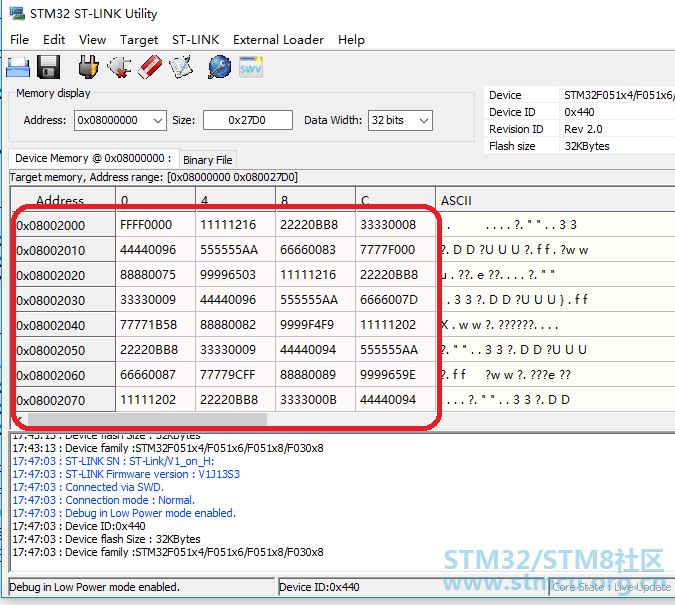Click Device ID value 0x440 in info panel

tap(579, 112)
